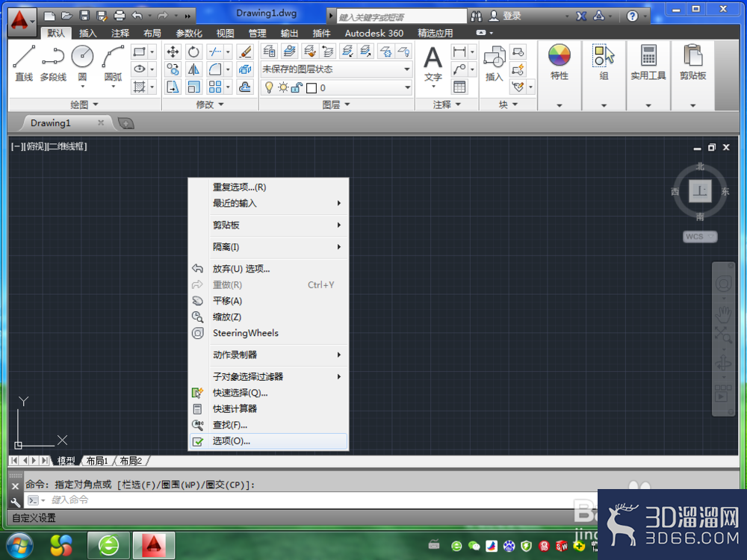Image resolution: width=747 pixels, height=560 pixels.
Task: Expand the Block (块) panel
Action: coord(508,105)
